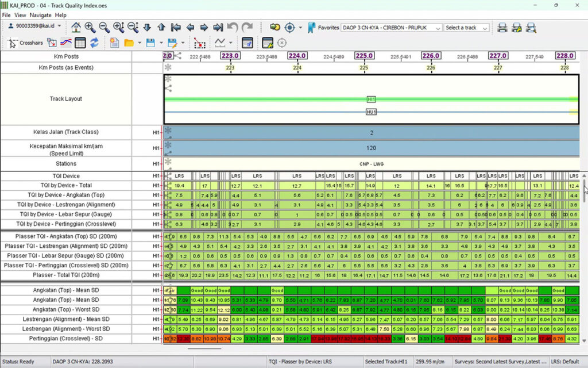Jump to end using the last-arrow navigation icon
Image resolution: width=588 pixels, height=368 pixels.
219,27
